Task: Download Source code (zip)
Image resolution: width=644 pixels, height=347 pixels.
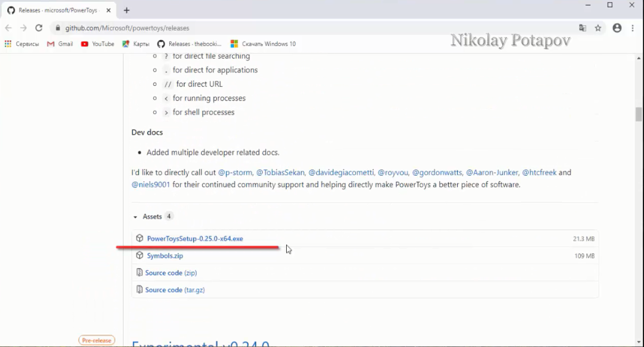Action: pyautogui.click(x=171, y=273)
